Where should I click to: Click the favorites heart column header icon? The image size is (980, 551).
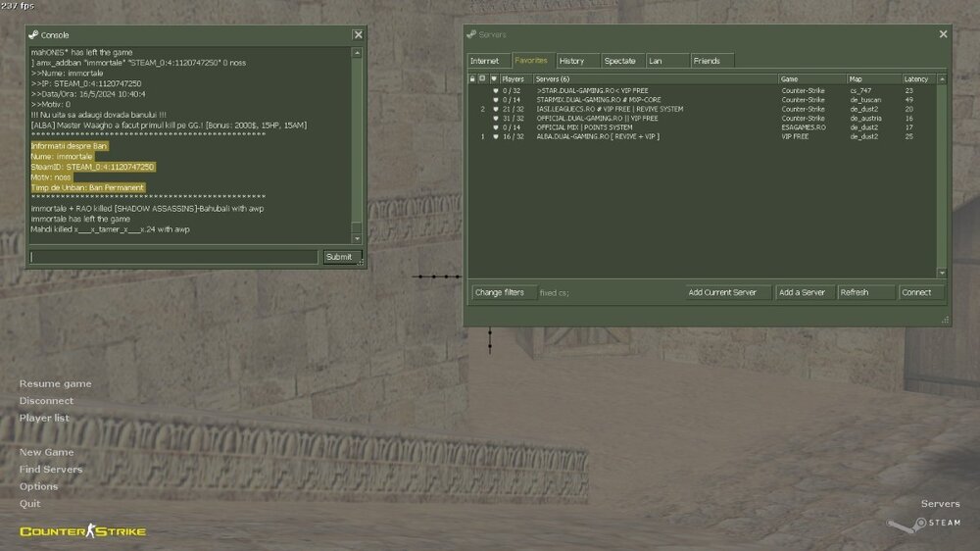point(494,78)
